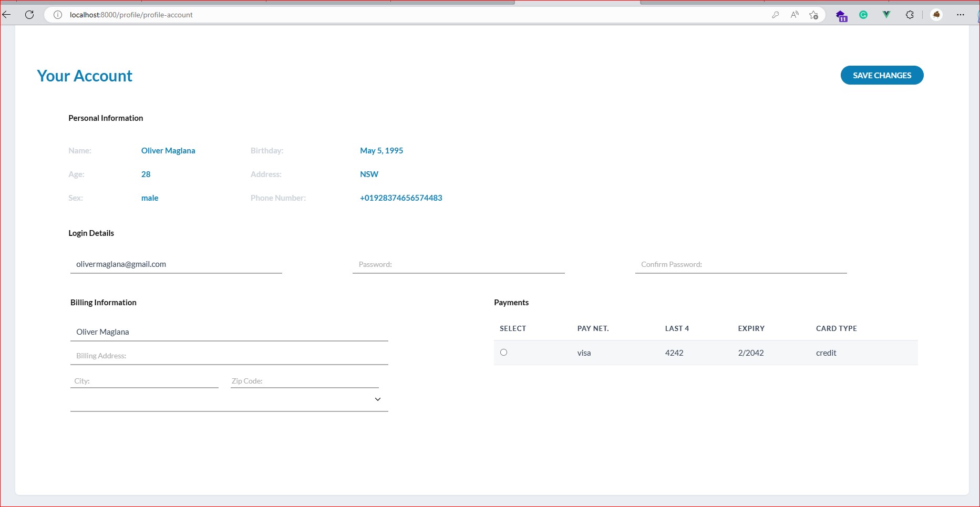
Task: Click the Password input field
Action: pyautogui.click(x=458, y=264)
